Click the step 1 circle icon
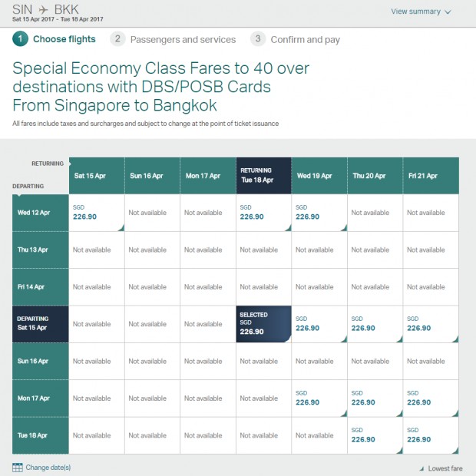476x476 pixels. point(20,39)
